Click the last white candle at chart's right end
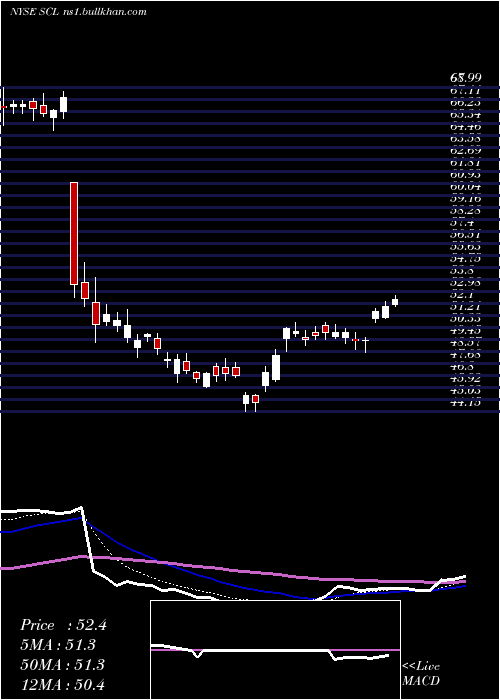Image resolution: width=500 pixels, height=700 pixels. tap(395, 301)
